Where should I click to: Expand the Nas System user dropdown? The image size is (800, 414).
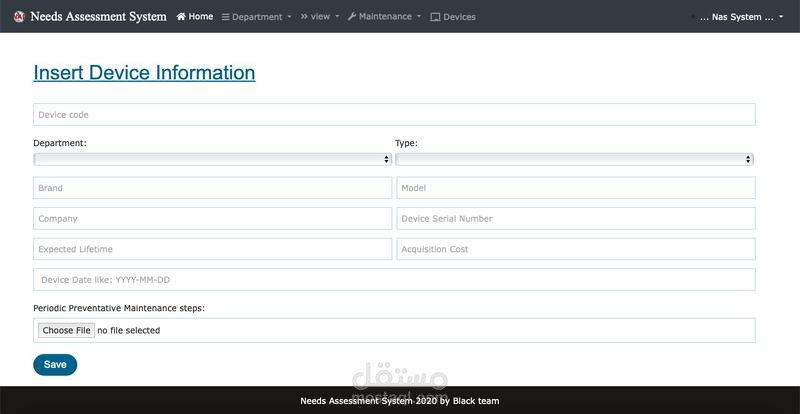click(x=741, y=17)
